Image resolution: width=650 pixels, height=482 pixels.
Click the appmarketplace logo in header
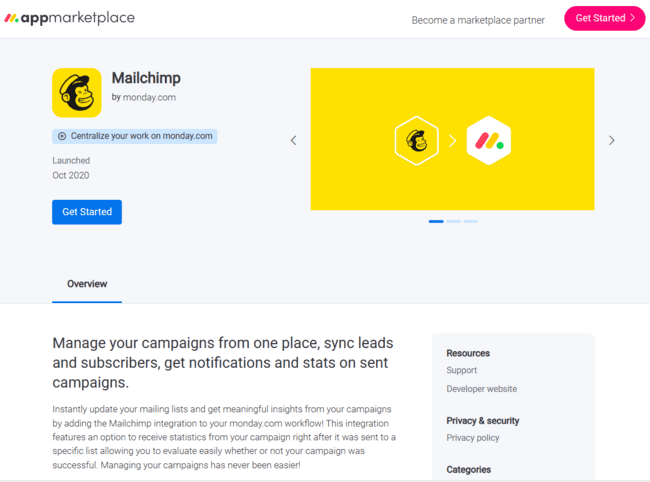click(x=69, y=18)
